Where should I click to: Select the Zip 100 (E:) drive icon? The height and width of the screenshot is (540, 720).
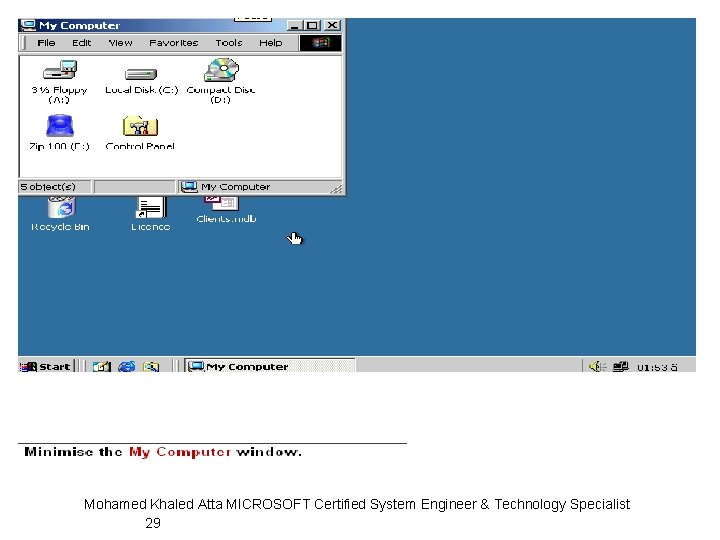(60, 126)
